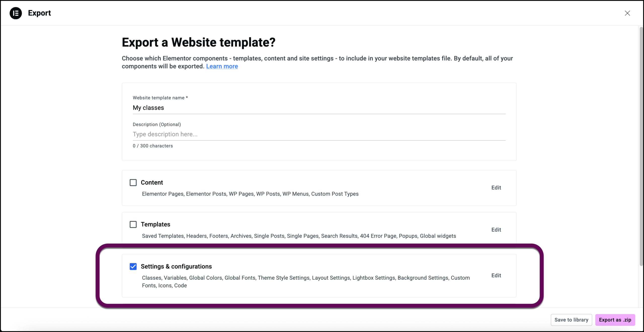Focus the Website template name field
This screenshot has height=332, width=644.
coord(319,108)
